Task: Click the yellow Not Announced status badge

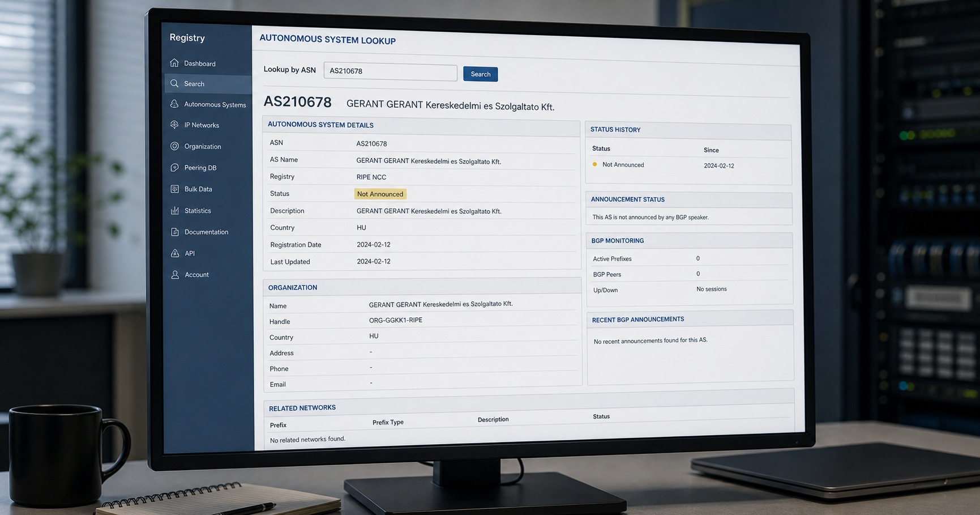Action: (x=380, y=194)
